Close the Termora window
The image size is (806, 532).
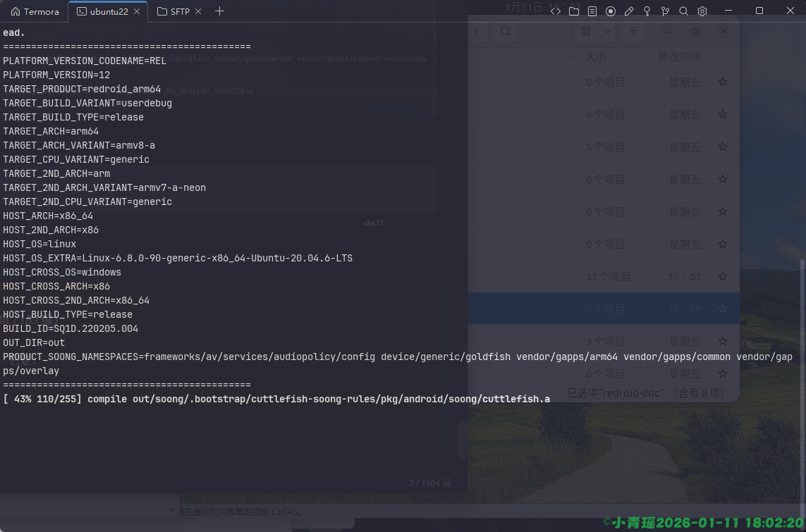[x=790, y=11]
